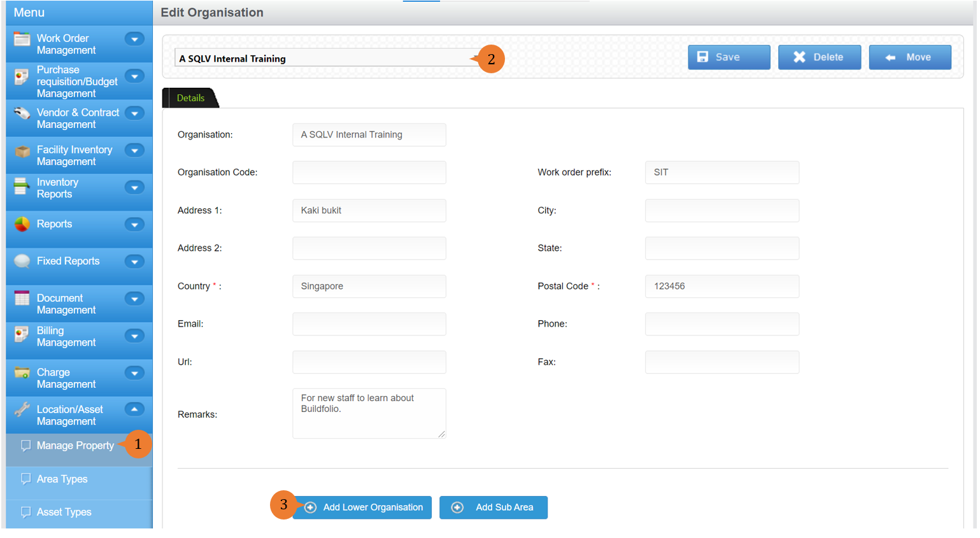
Task: Expand the Vendor & Contract Management arrow
Action: (x=134, y=113)
